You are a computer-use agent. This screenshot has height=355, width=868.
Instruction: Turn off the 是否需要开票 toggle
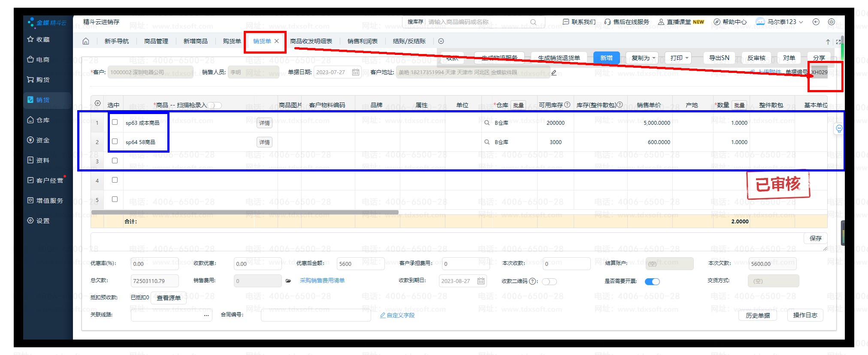coord(652,281)
